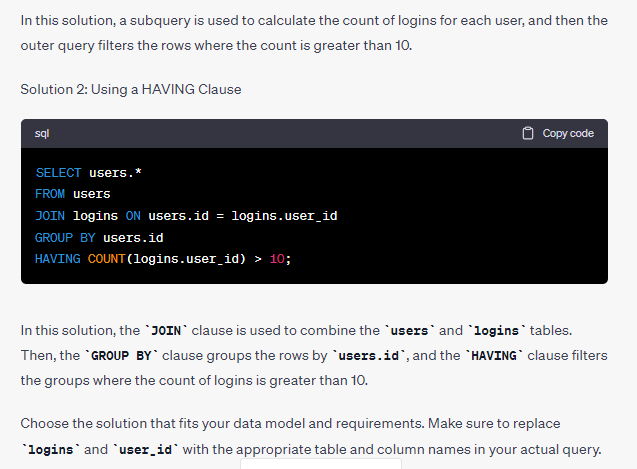Click the ON keyword in code
Screen dimensions: 637x469
pyautogui.click(x=133, y=215)
